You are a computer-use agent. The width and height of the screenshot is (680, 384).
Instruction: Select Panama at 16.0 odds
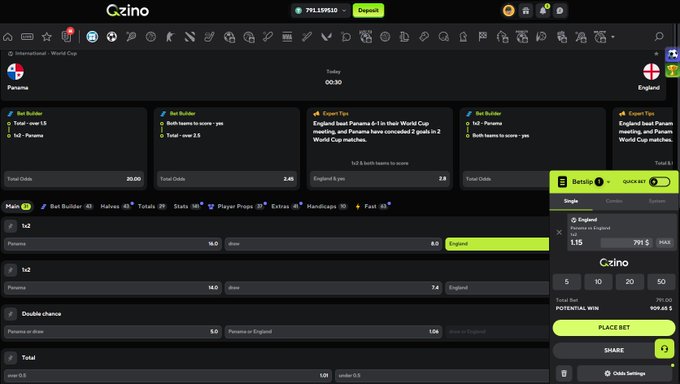[113, 244]
